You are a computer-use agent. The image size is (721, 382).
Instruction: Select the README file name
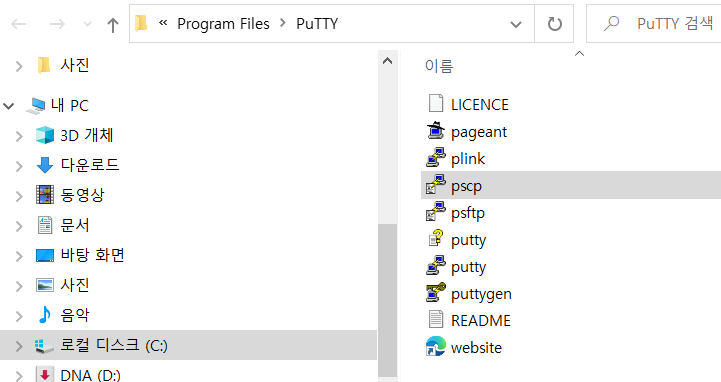(481, 320)
